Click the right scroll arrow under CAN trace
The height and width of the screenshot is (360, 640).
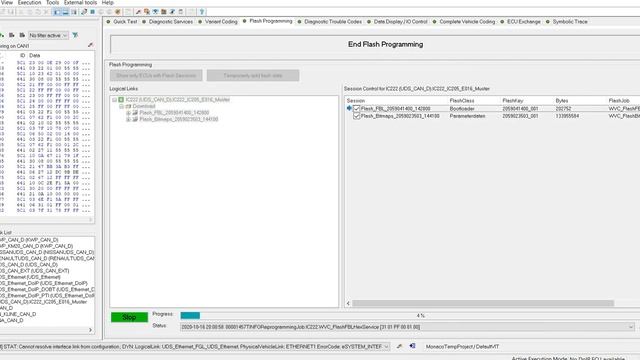91,220
